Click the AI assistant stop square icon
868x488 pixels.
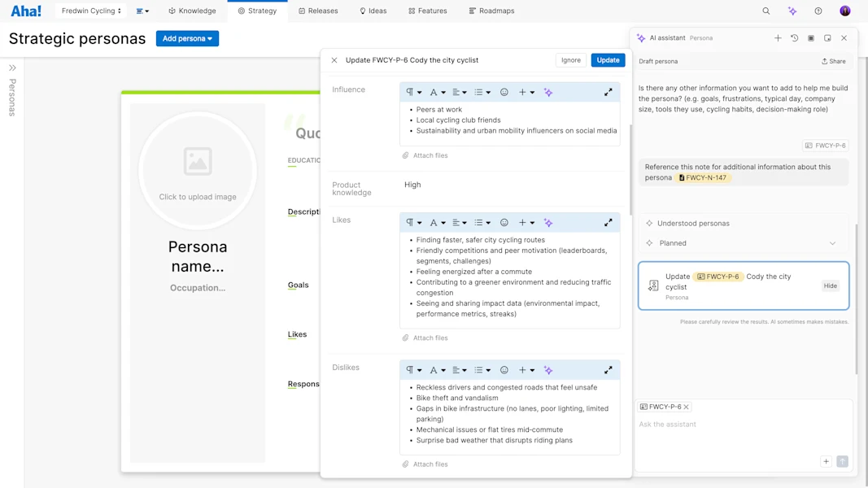(811, 38)
